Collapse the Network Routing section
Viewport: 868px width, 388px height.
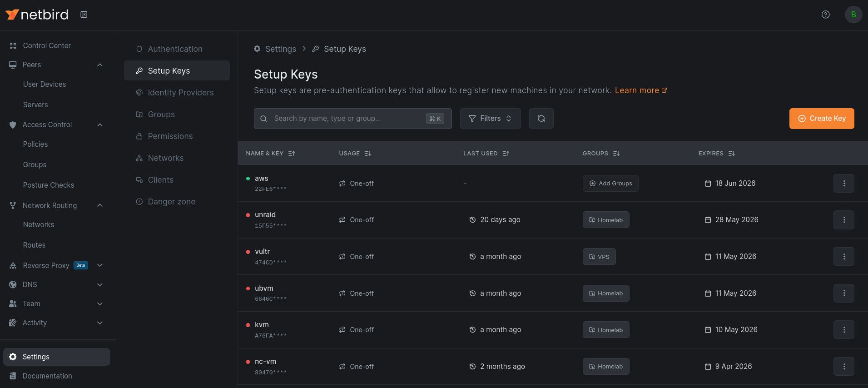click(100, 205)
